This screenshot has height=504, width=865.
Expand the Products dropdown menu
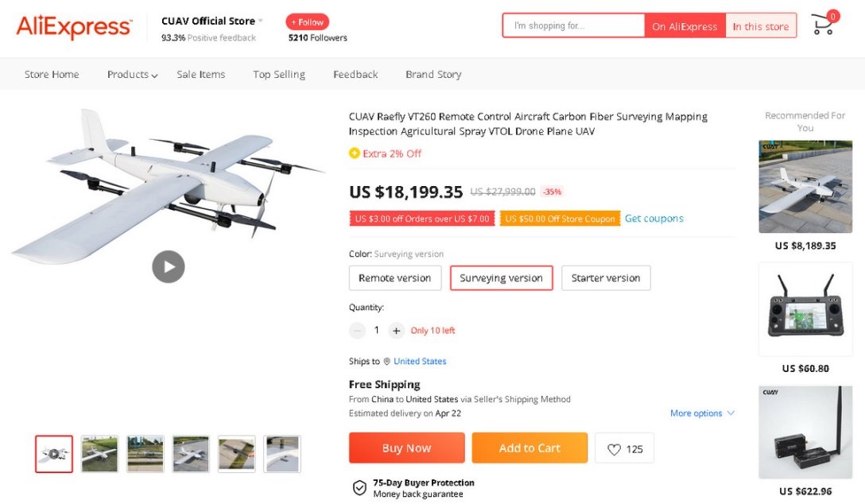[x=132, y=75]
